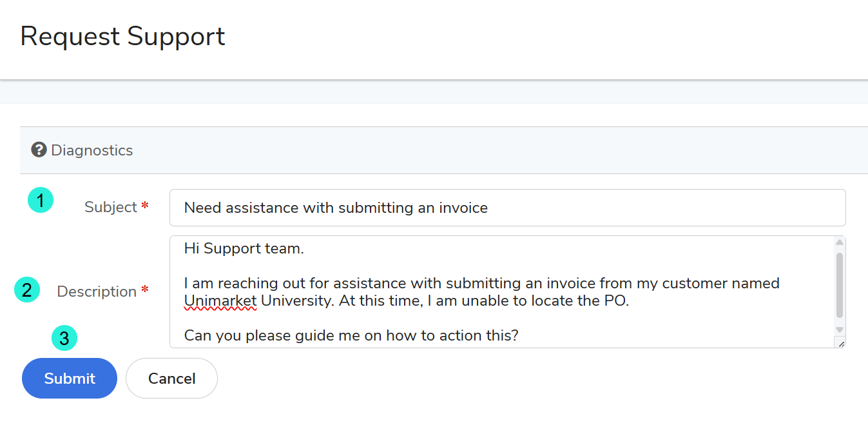Click the teal number 2 badge
The image size is (868, 425).
(x=27, y=290)
